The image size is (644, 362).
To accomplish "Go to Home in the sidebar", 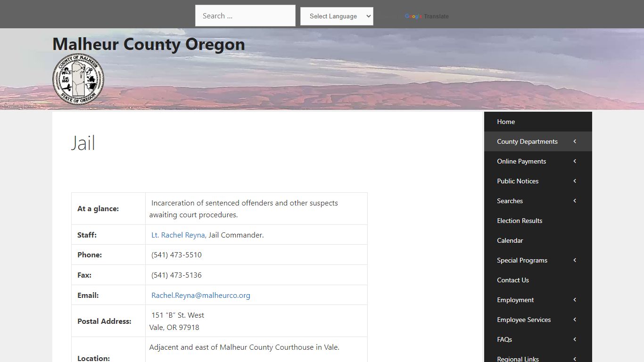I will (x=538, y=122).
